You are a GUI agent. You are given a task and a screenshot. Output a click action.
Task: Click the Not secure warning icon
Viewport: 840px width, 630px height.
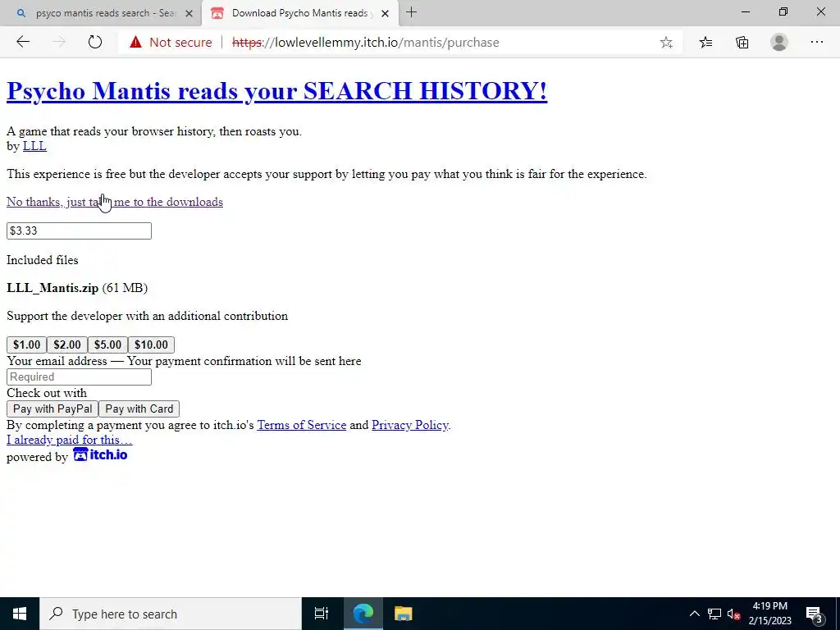click(135, 42)
